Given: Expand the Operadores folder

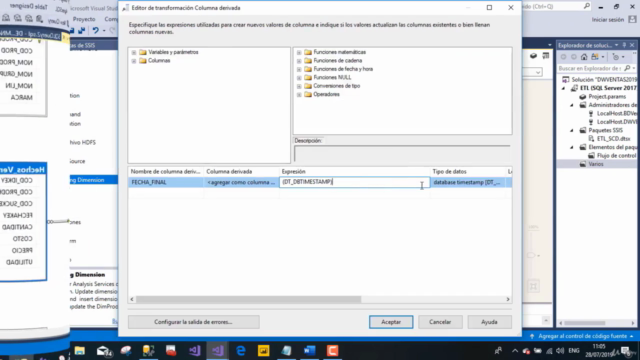Looking at the screenshot, I should 299,95.
